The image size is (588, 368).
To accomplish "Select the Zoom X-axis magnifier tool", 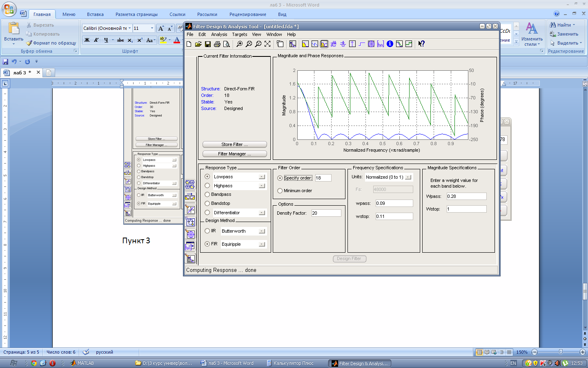I will (x=249, y=44).
